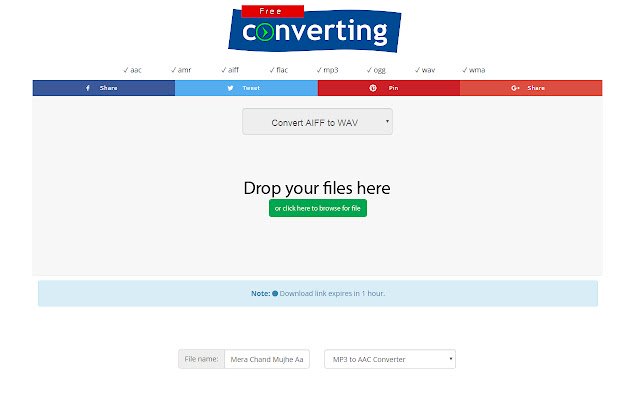The height and width of the screenshot is (400, 640).
Task: Open the MP3 to AAC Converter dropdown
Action: point(390,359)
